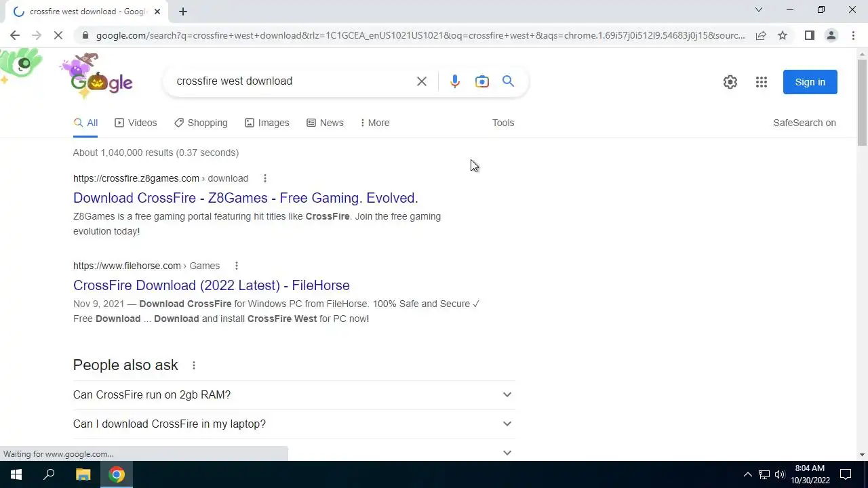868x488 pixels.
Task: Open the Google apps grid
Action: pos(762,82)
